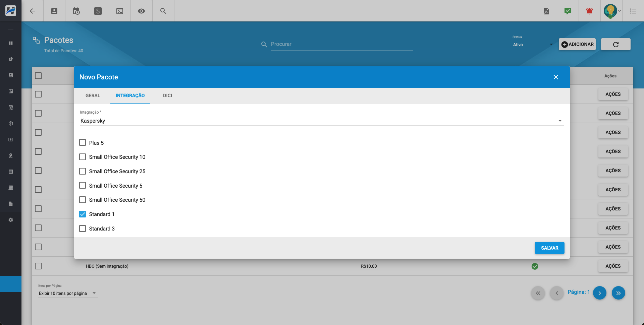Click the magnifier search icon in toolbar

point(163,11)
